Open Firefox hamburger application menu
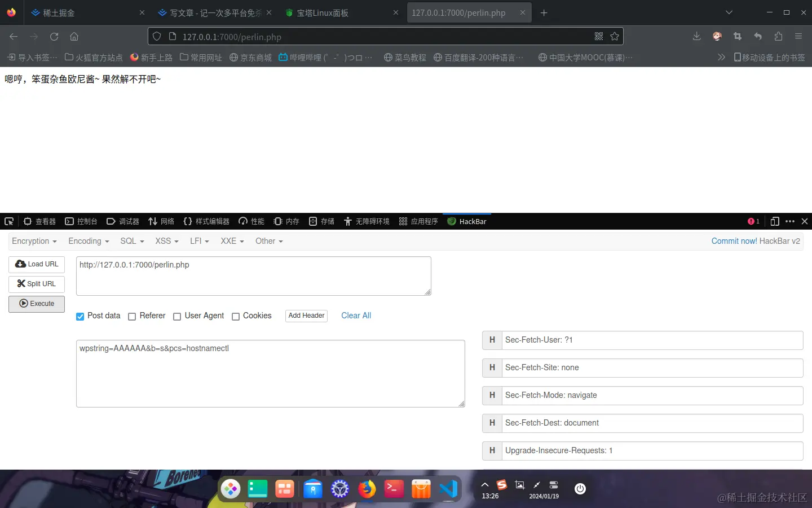 point(798,37)
